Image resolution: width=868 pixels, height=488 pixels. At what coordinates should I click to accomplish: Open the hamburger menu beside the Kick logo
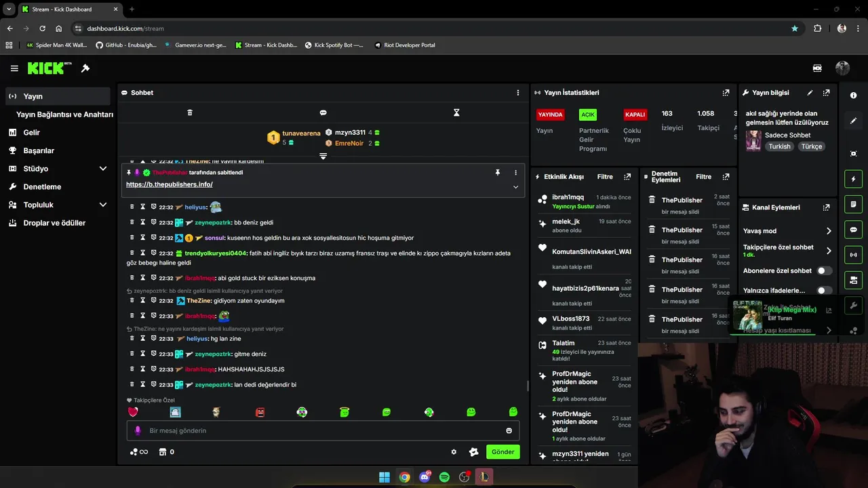(x=14, y=68)
